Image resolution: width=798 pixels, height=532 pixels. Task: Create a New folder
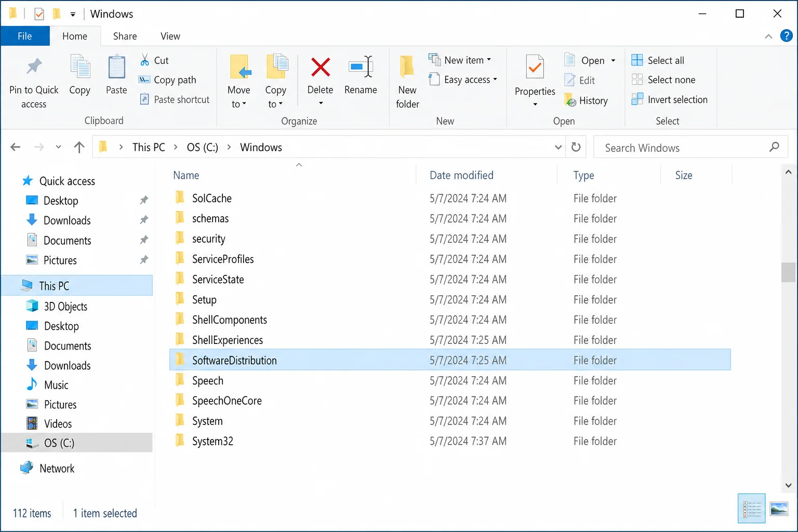pos(407,82)
